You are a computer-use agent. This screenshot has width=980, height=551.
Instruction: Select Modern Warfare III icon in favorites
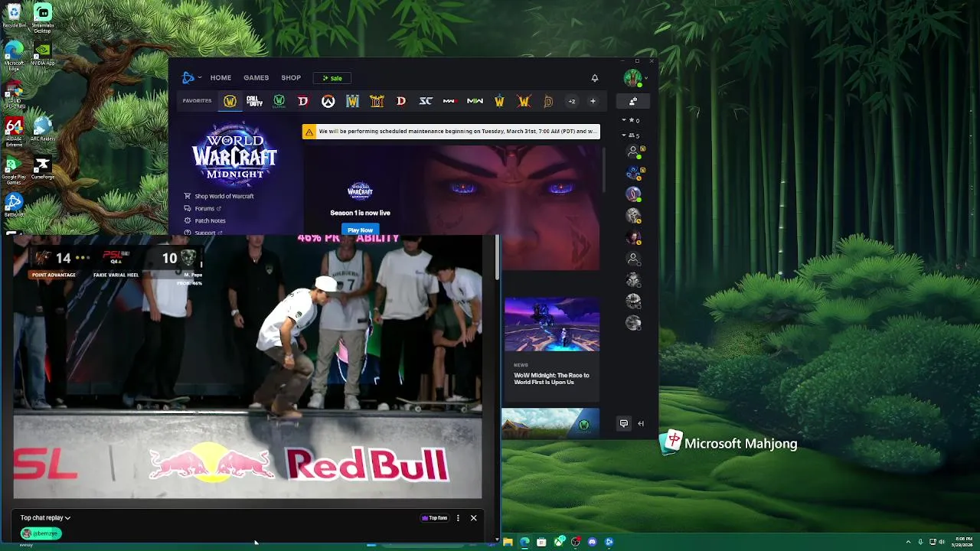(450, 101)
